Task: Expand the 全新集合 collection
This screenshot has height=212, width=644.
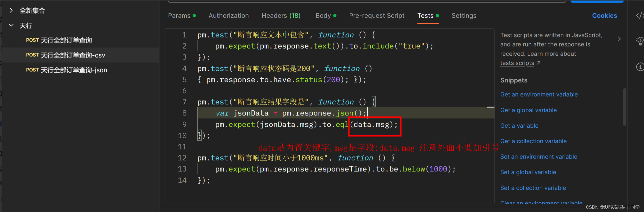Action: click(11, 10)
